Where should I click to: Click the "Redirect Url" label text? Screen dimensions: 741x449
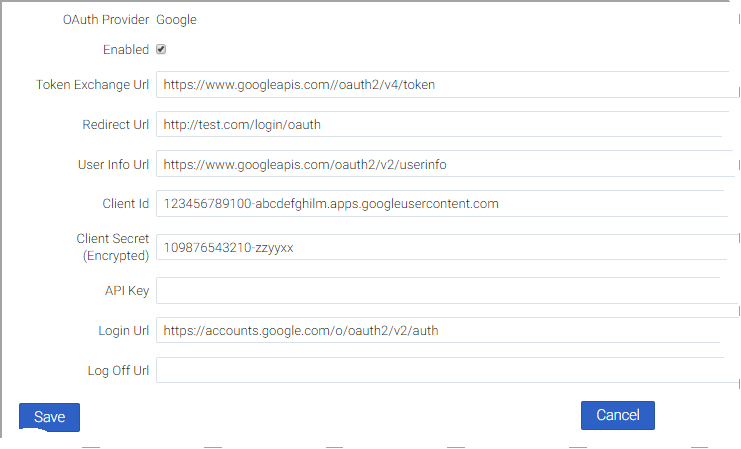tap(115, 125)
